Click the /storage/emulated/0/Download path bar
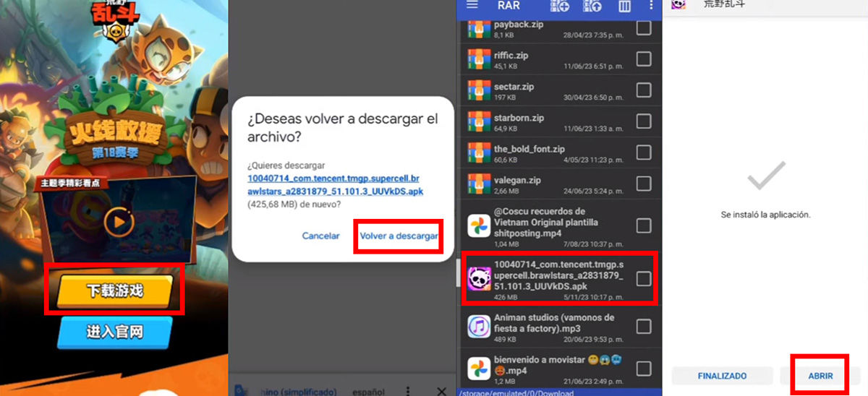The image size is (868, 396). (x=559, y=392)
